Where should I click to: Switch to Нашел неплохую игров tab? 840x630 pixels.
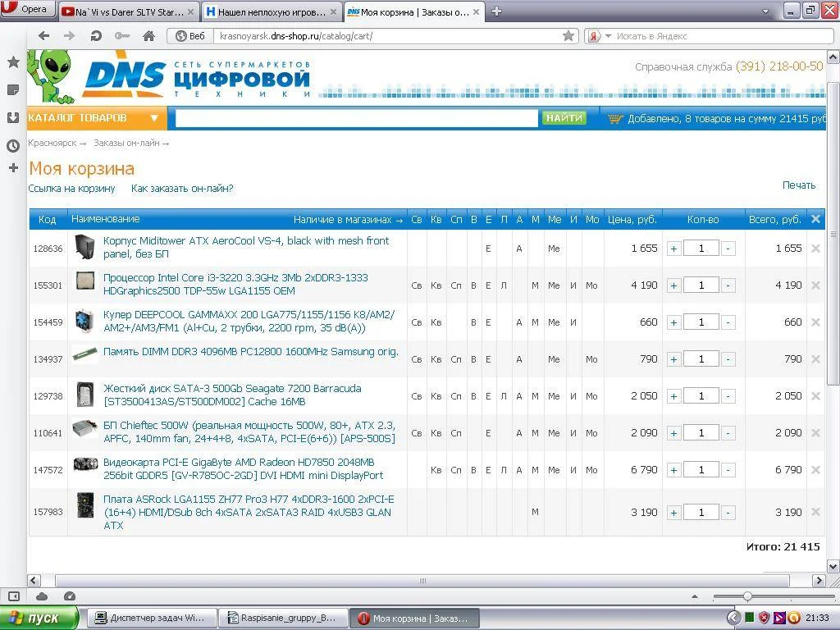272,11
